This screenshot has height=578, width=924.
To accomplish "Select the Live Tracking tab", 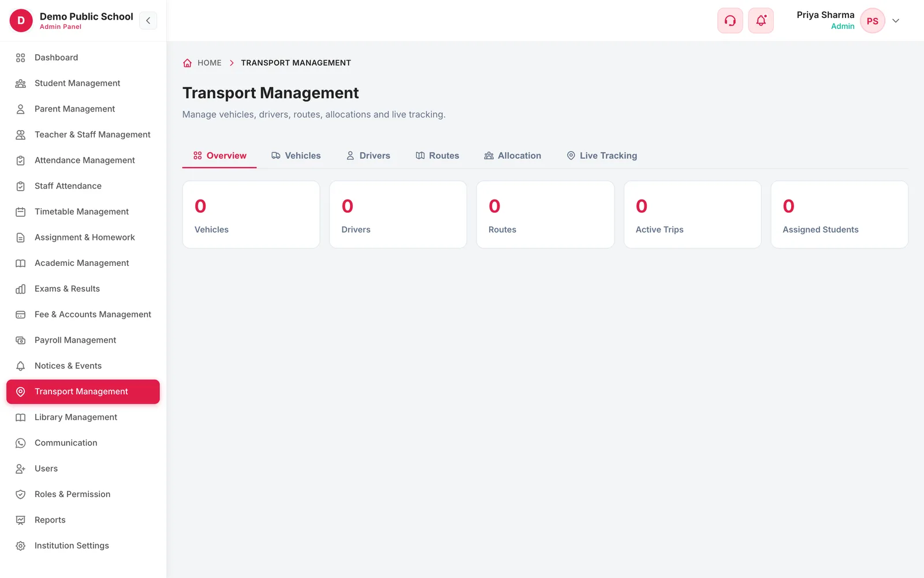I will point(602,155).
